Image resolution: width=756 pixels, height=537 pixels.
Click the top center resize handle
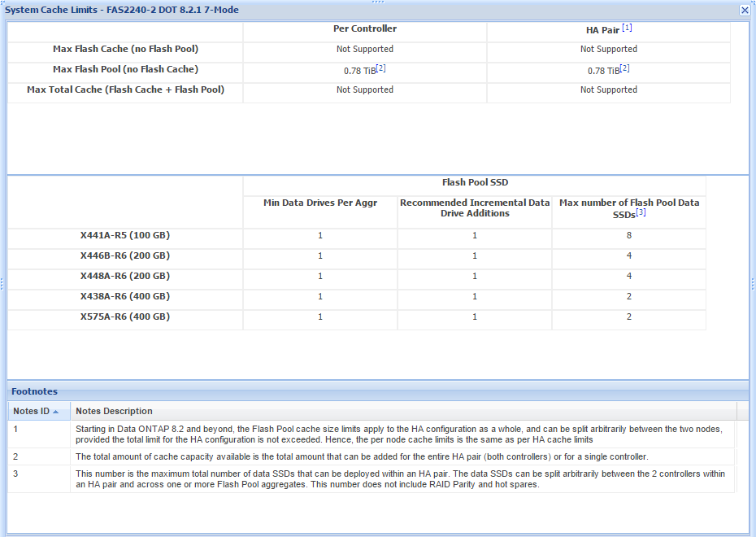pos(378,2)
